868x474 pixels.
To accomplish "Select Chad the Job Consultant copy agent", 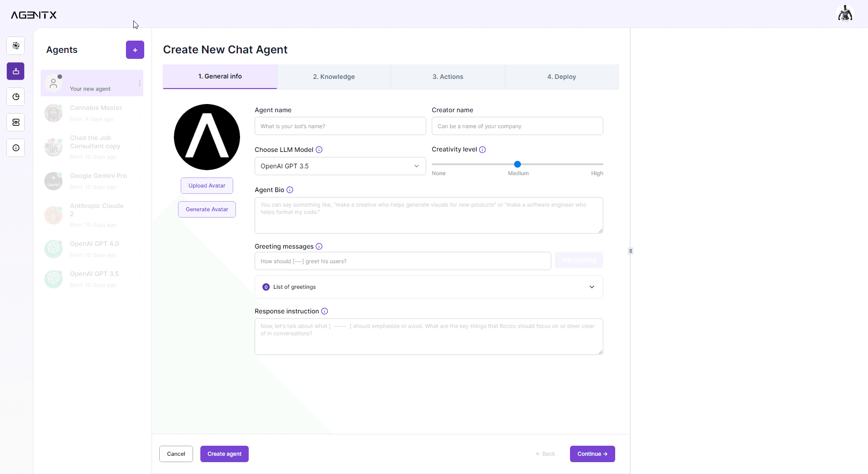I will (92, 147).
